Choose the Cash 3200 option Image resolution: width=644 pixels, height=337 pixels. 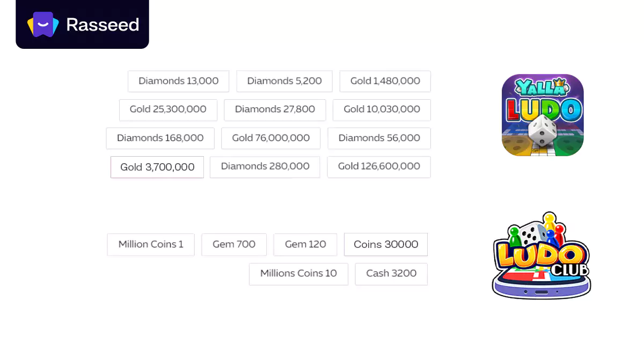pos(391,274)
